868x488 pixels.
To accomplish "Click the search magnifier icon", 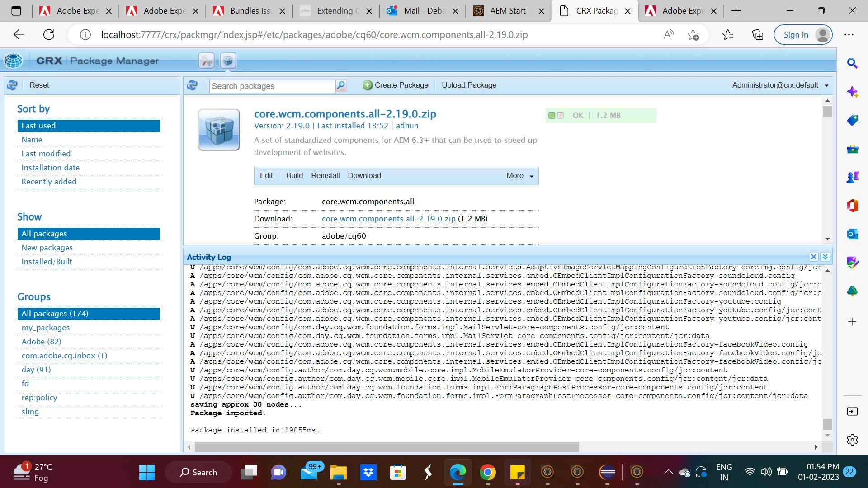I will (x=341, y=85).
